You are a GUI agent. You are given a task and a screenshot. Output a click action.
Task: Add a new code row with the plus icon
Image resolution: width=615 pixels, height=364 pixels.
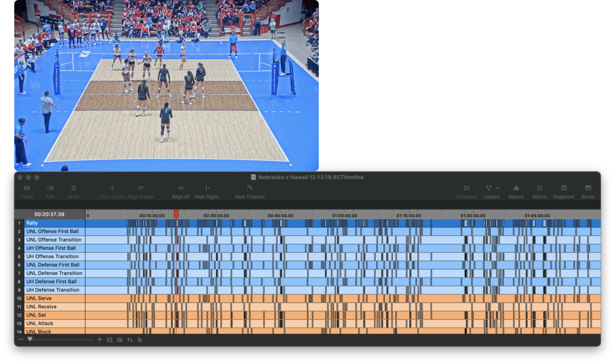pos(99,339)
